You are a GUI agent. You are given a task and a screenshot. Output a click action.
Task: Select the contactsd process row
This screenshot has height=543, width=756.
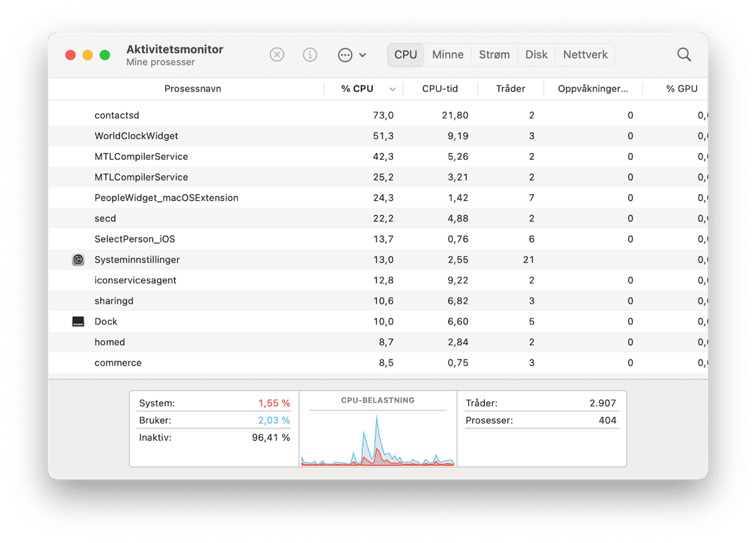pos(378,116)
